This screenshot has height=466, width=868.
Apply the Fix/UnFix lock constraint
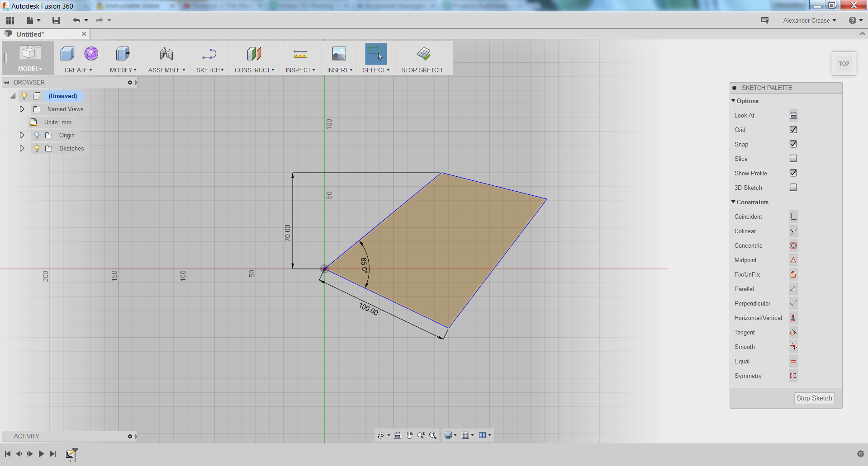(793, 274)
